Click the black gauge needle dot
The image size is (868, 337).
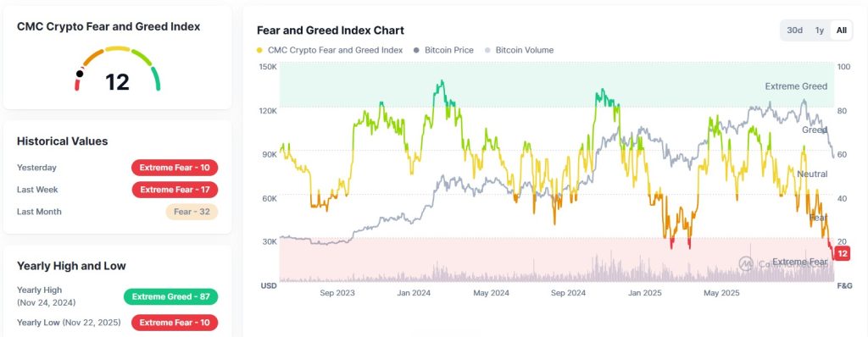[x=80, y=74]
